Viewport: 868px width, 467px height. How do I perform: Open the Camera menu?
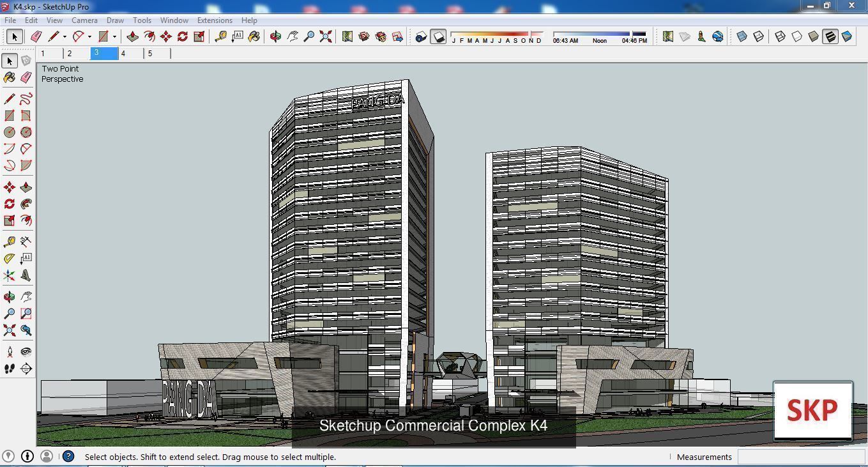(x=84, y=20)
